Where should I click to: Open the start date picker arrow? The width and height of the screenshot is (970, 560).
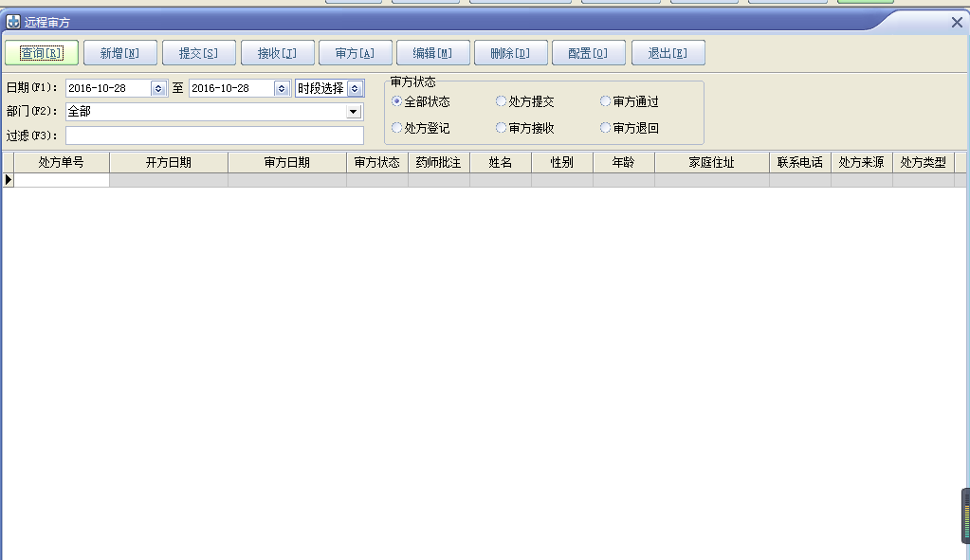[158, 88]
